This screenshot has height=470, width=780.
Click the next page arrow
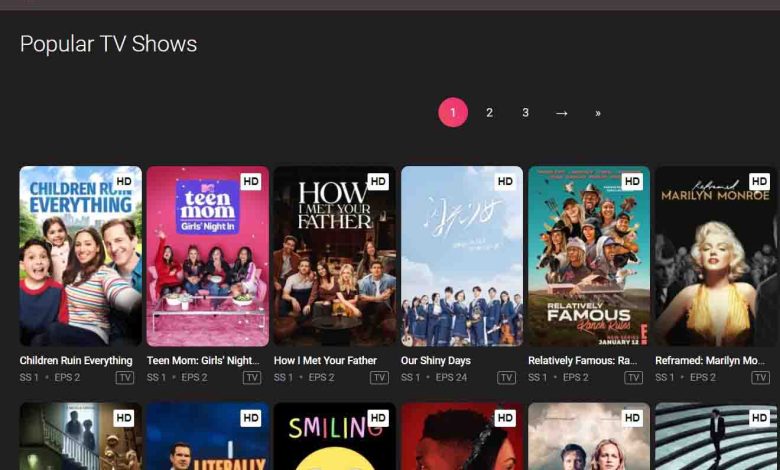[x=562, y=113]
